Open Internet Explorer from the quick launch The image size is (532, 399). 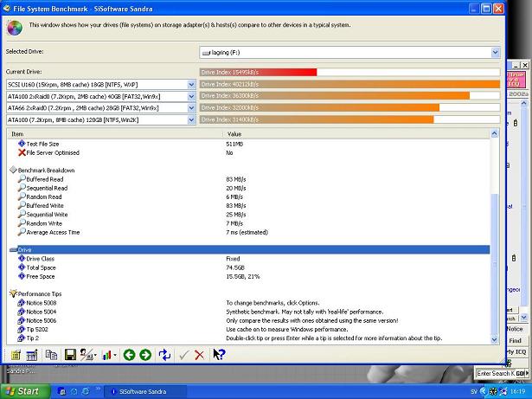(86, 391)
